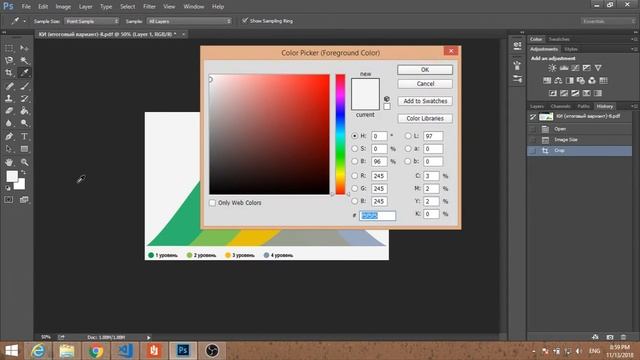Viewport: 640px width, 360px height.
Task: Swap foreground and background colors
Action: (x=24, y=173)
